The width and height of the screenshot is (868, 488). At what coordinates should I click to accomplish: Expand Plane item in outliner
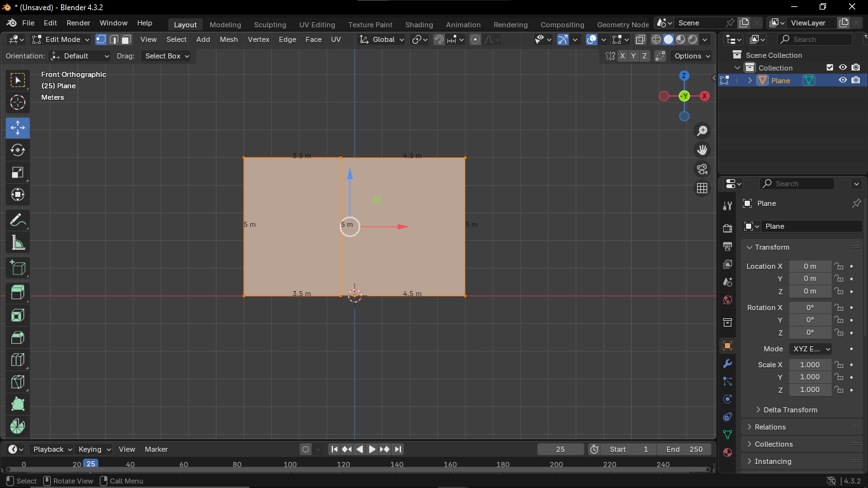pos(750,81)
